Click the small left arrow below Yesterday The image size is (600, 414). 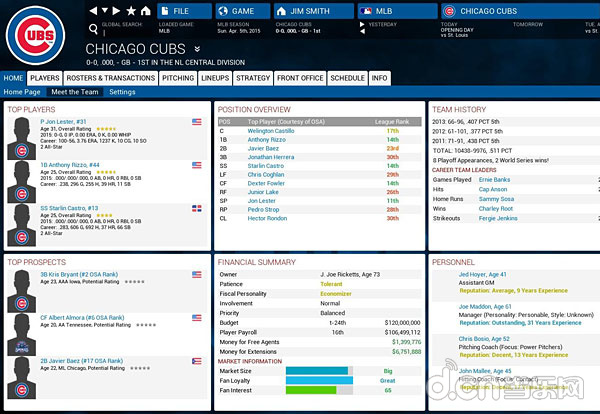[362, 31]
